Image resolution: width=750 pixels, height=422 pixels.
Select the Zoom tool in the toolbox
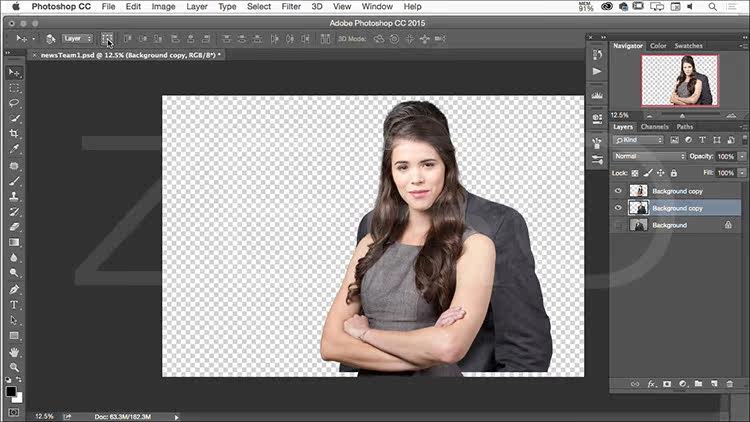[x=14, y=367]
